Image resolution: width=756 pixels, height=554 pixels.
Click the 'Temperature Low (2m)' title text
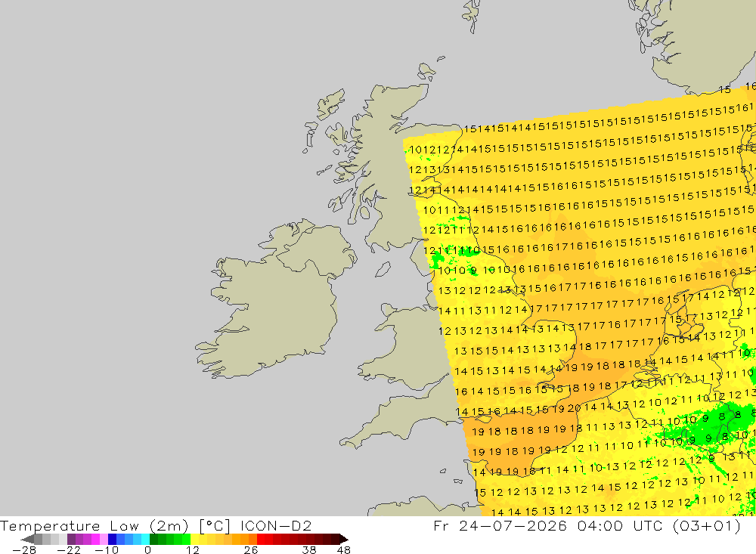click(94, 526)
